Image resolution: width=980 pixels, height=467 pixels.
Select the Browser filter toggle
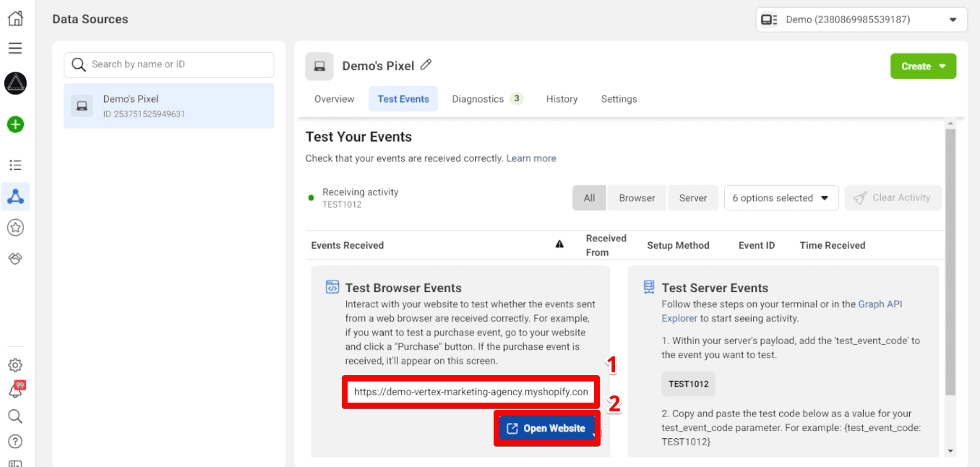(x=637, y=198)
